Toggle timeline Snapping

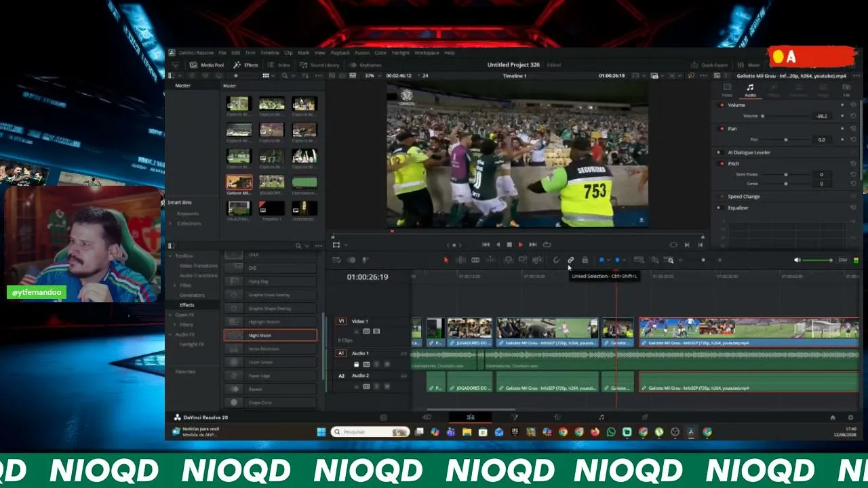(556, 260)
